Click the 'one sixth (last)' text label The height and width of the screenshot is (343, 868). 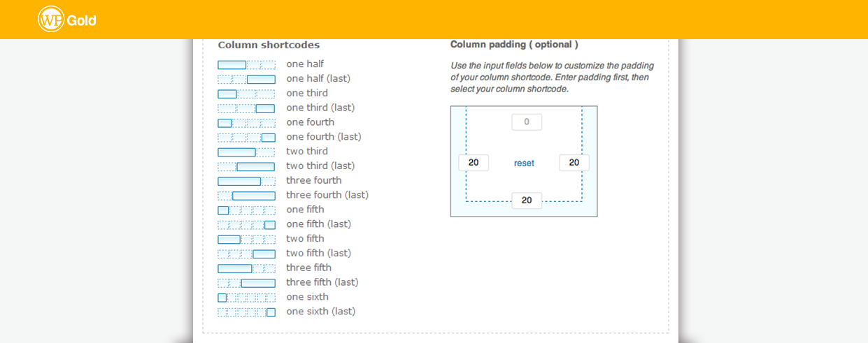[x=320, y=312]
